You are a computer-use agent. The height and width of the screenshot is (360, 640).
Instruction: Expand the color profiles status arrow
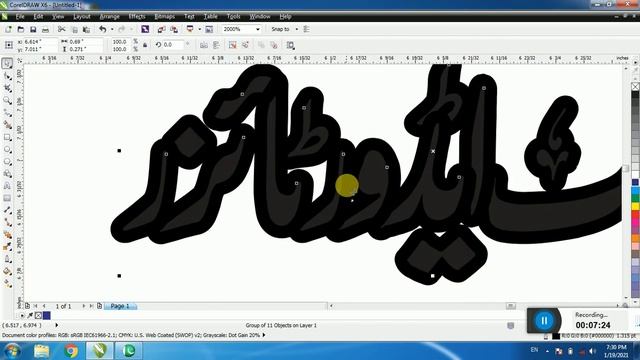(x=264, y=335)
